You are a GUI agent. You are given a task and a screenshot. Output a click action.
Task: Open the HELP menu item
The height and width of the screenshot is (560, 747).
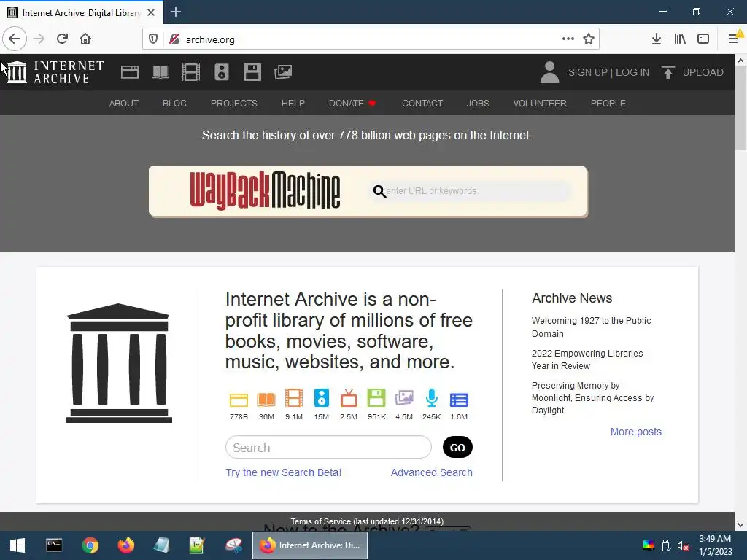click(x=293, y=104)
